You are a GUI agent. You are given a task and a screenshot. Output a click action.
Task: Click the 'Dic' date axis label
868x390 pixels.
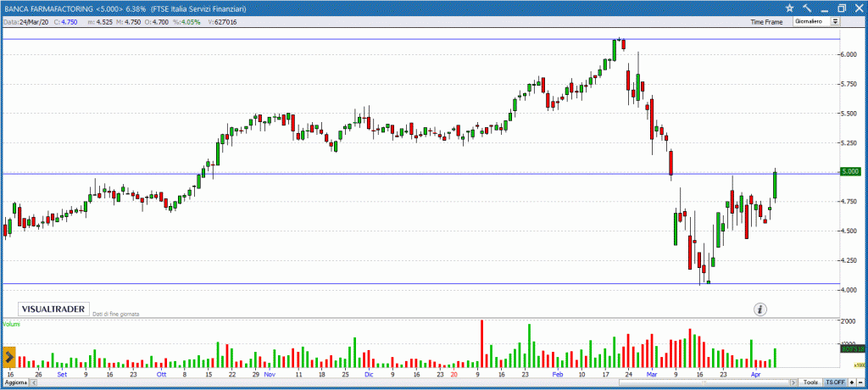pos(369,375)
